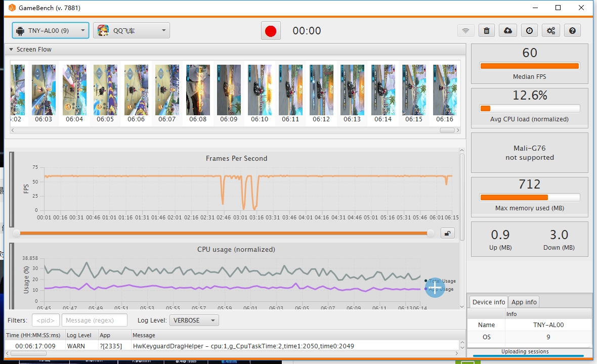Click the pid filter input field
This screenshot has width=597, height=364.
[x=46, y=321]
